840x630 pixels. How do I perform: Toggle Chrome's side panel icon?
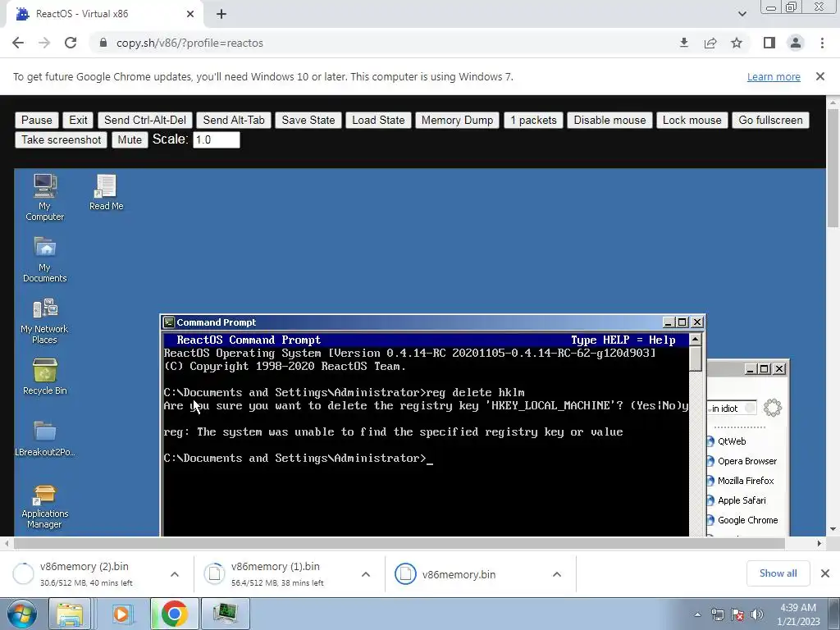[x=769, y=43]
